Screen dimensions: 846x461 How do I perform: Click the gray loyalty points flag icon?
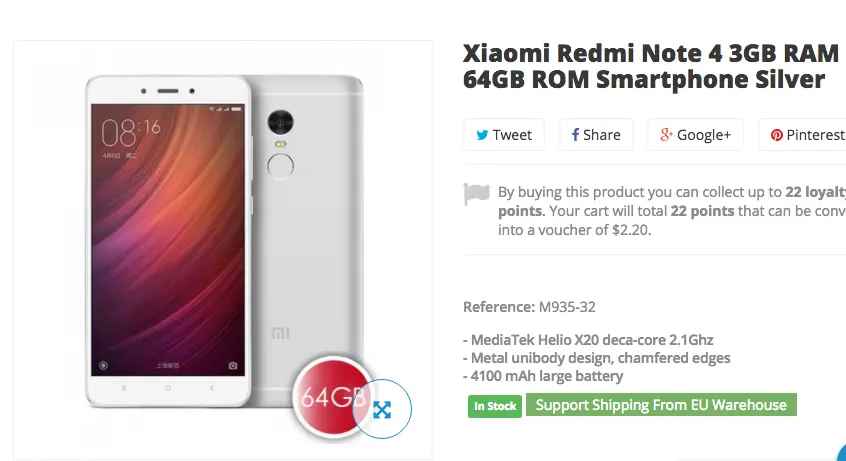coord(476,194)
